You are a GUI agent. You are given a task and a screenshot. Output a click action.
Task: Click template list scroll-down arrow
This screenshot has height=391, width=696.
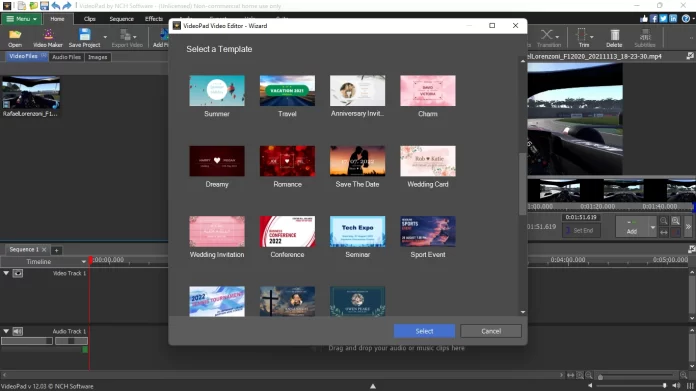523,312
